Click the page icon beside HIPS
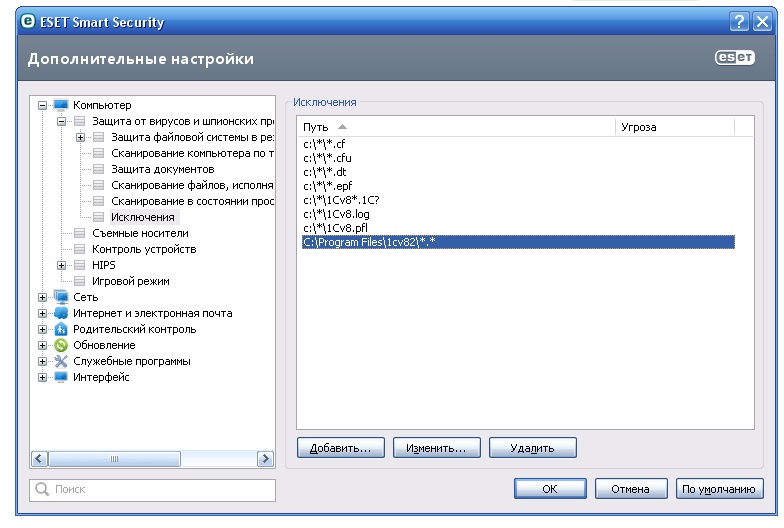The image size is (784, 528). pyautogui.click(x=80, y=265)
